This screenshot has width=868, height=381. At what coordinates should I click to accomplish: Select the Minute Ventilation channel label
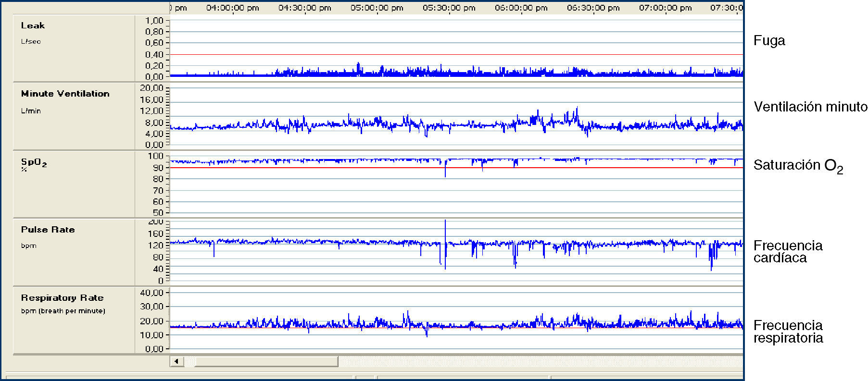coord(65,94)
